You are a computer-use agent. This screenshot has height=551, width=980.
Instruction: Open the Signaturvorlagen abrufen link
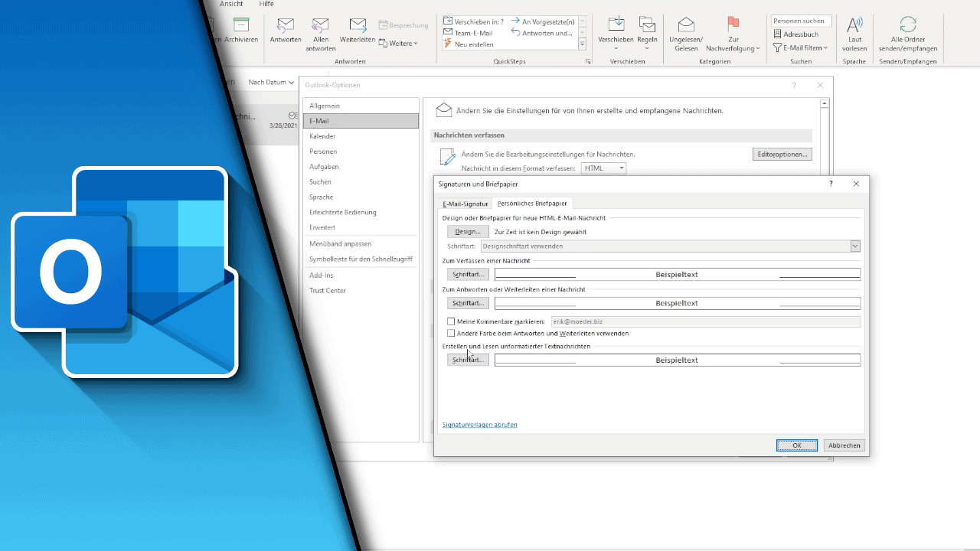click(x=480, y=425)
